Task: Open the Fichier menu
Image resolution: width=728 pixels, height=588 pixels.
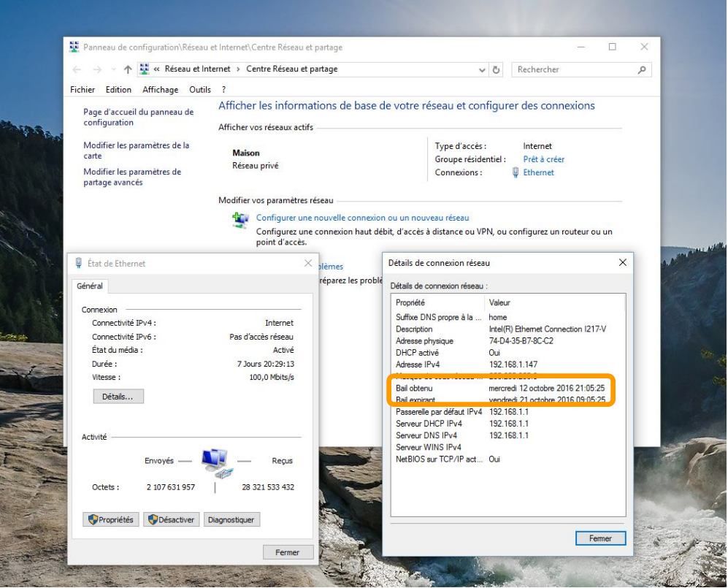Action: click(x=83, y=90)
